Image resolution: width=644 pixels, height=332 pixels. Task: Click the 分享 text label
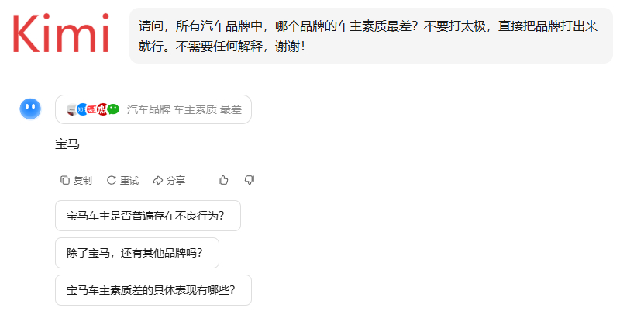[176, 181]
